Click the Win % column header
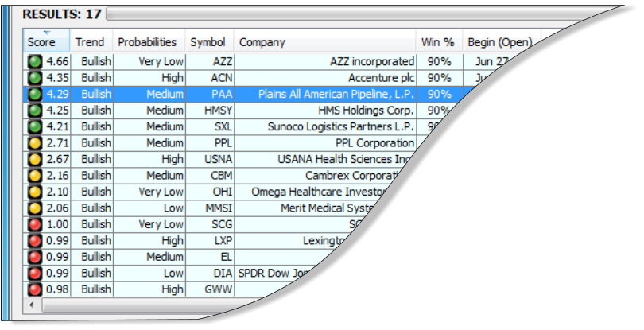 pos(438,42)
